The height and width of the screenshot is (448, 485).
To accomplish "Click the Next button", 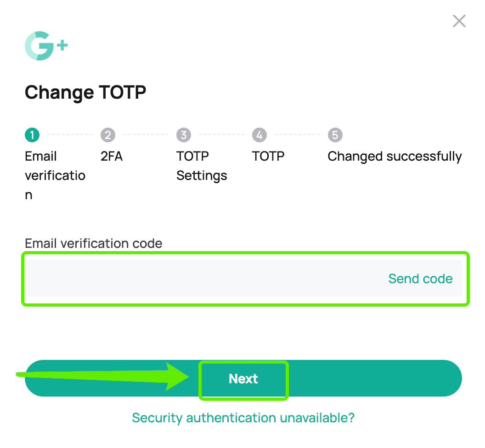I will (x=243, y=378).
